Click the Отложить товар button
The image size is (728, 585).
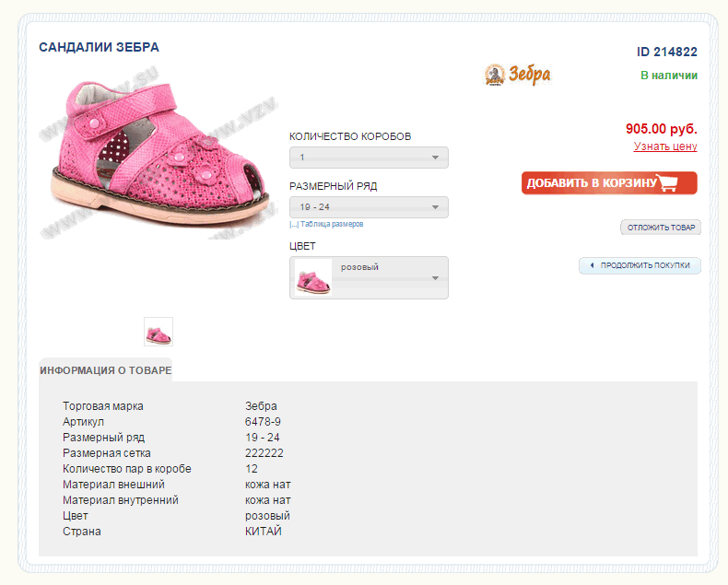coord(660,228)
